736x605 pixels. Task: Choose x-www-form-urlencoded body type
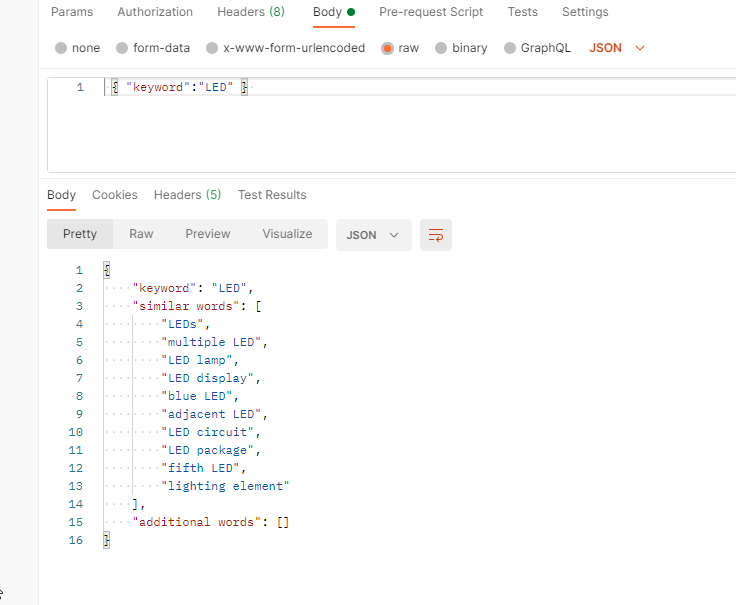[x=212, y=48]
